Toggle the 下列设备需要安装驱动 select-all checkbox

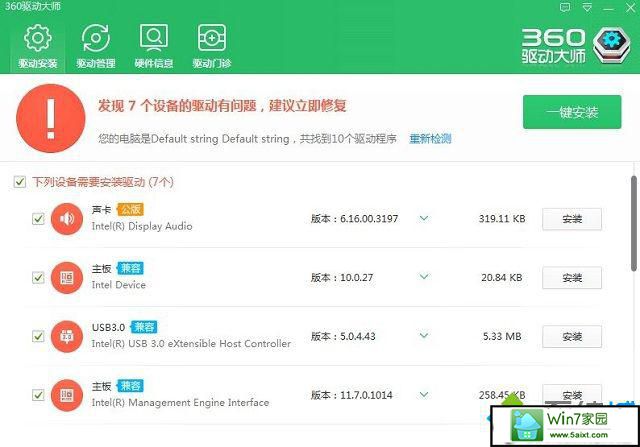pos(20,182)
